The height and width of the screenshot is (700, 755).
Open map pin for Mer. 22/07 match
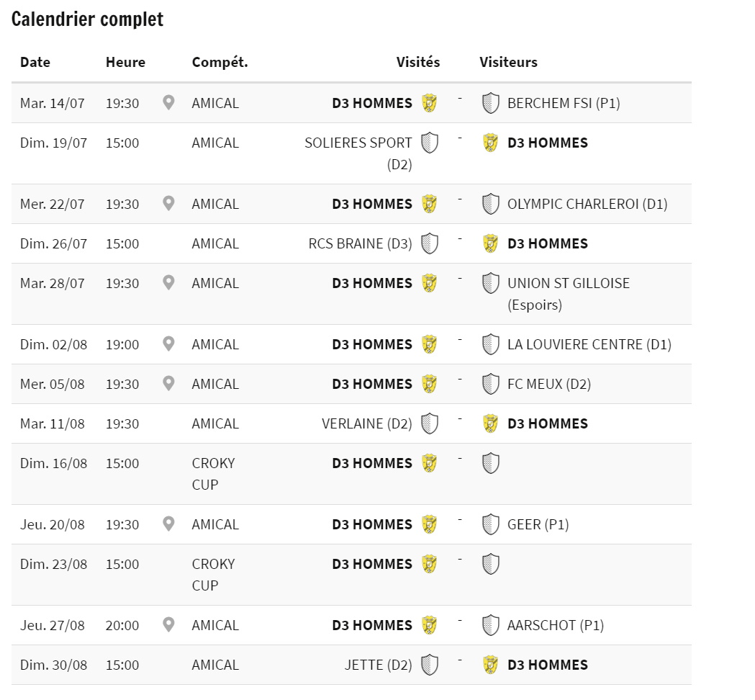pyautogui.click(x=168, y=203)
